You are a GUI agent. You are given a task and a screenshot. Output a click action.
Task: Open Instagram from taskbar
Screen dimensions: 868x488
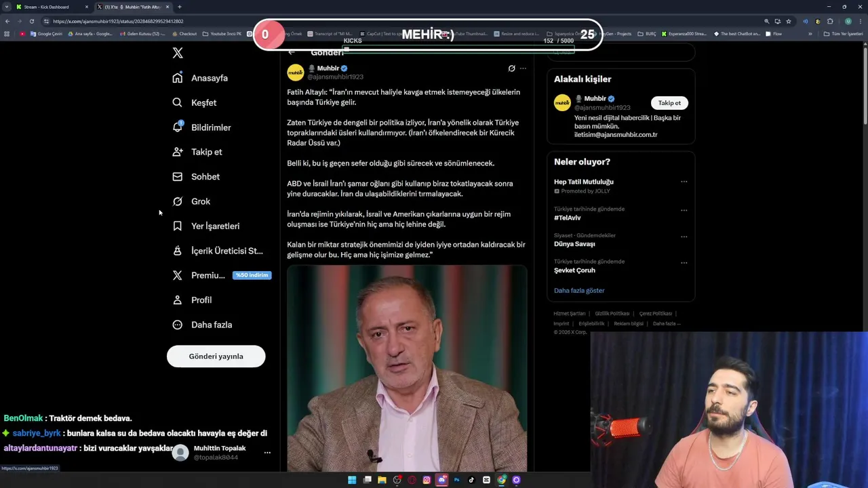click(x=427, y=480)
